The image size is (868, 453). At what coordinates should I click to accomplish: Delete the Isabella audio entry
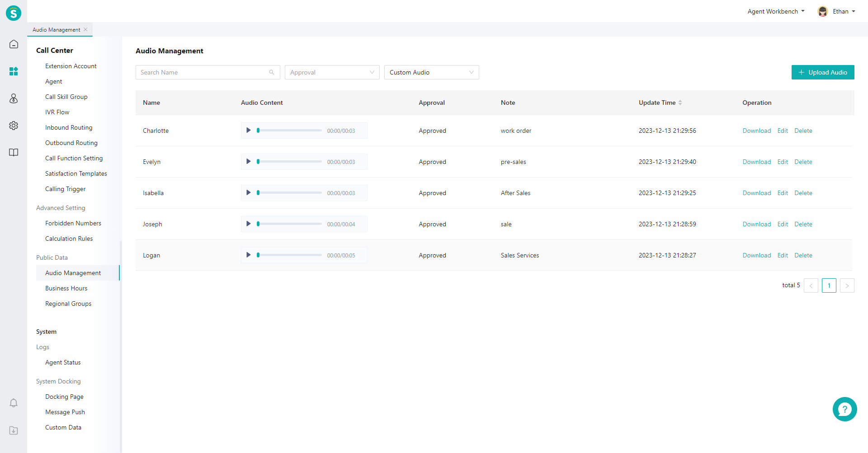tap(803, 193)
